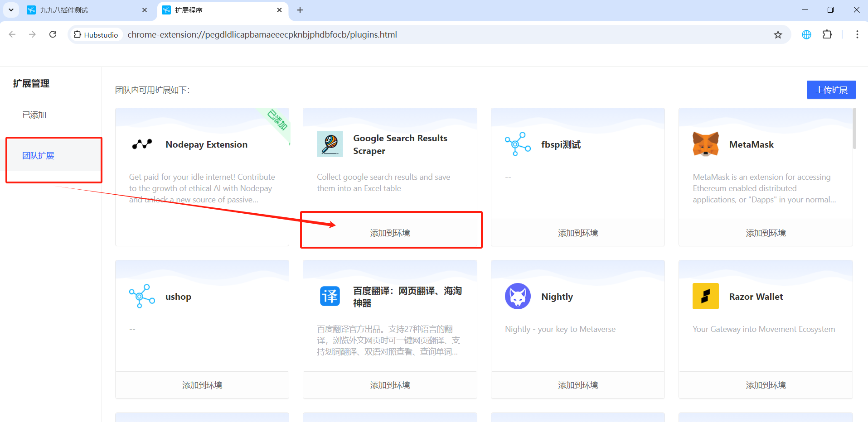Switch to the 九九八插件测试 tab
The width and height of the screenshot is (868, 422).
(x=87, y=10)
